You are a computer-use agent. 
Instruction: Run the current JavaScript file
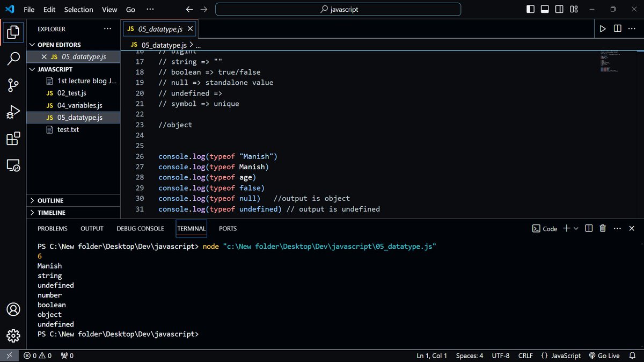tap(602, 28)
